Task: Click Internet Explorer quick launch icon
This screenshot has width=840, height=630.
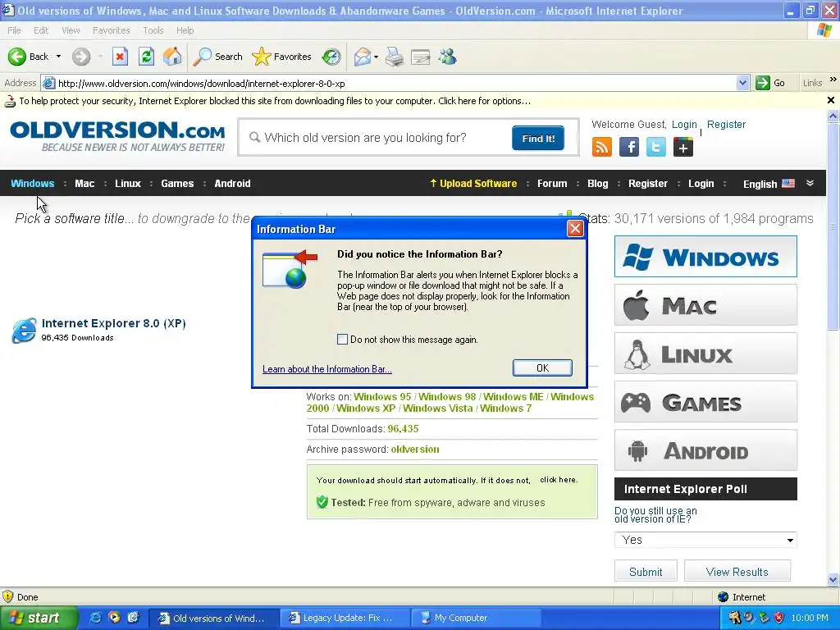Action: tap(95, 618)
